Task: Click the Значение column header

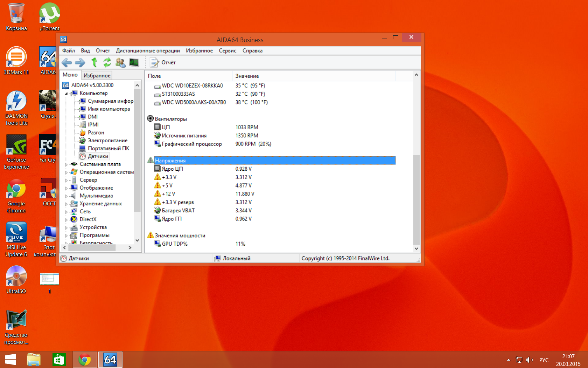Action: tap(314, 76)
